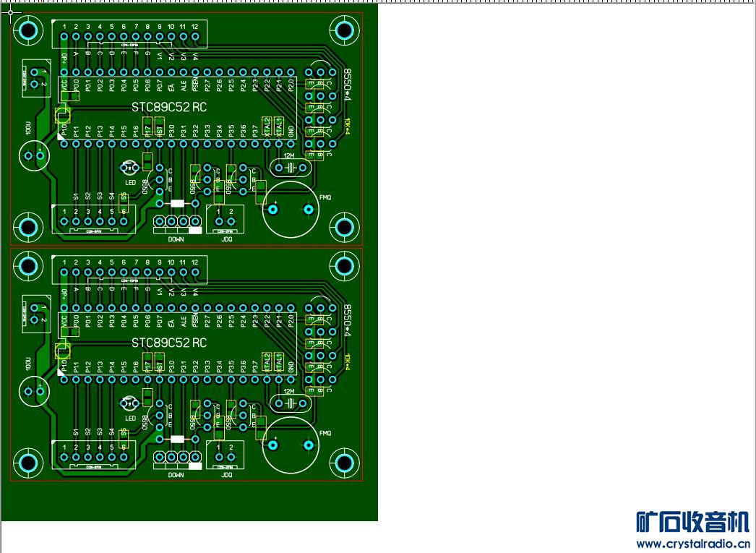Select the XTAL2 pin label on upper board

click(267, 129)
